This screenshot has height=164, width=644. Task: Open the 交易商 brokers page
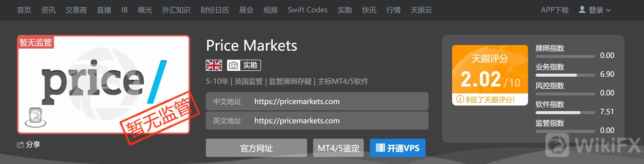click(x=76, y=10)
